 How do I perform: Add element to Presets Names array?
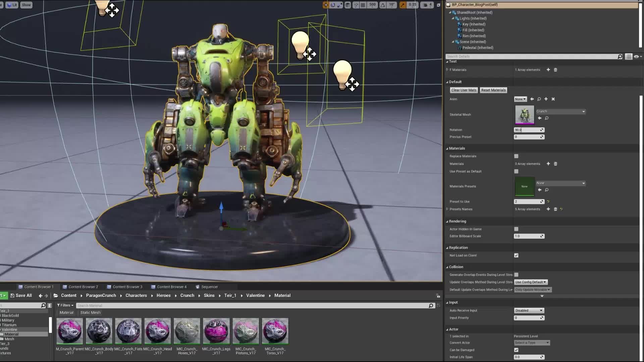[548, 209]
